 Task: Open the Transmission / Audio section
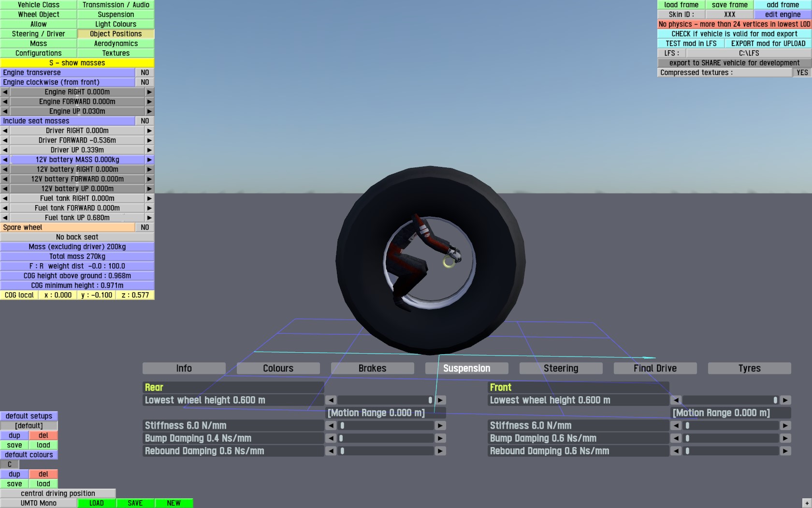(x=116, y=5)
